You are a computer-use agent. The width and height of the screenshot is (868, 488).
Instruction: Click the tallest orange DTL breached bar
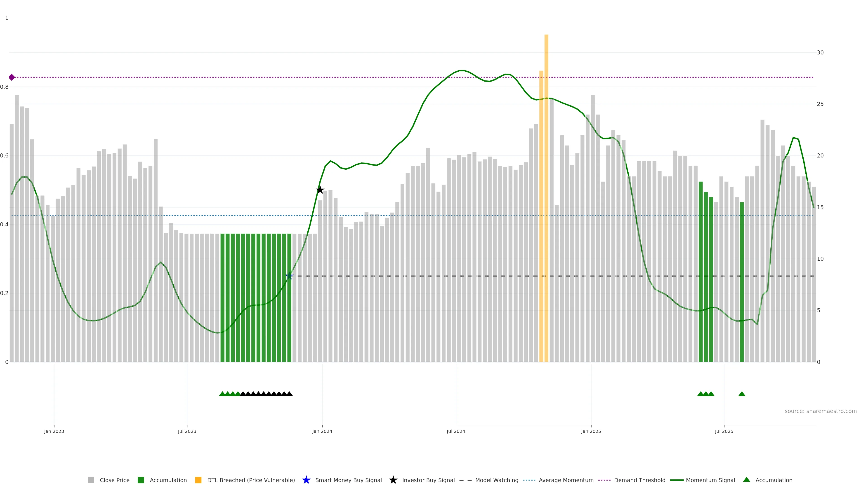pos(546,198)
